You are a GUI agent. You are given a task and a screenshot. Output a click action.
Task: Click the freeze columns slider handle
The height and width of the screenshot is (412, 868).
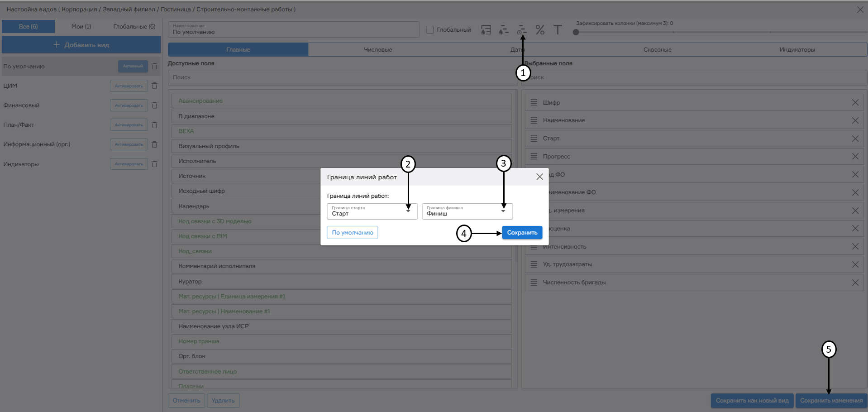(576, 32)
